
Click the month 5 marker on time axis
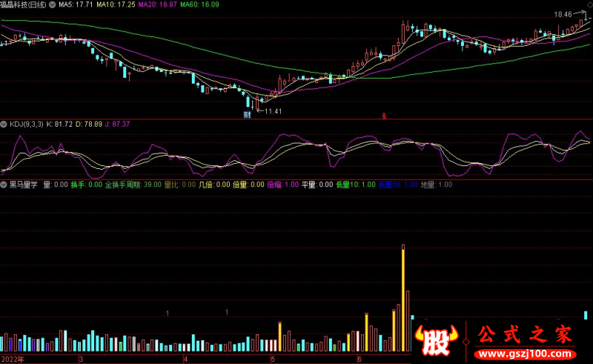pos(273,359)
